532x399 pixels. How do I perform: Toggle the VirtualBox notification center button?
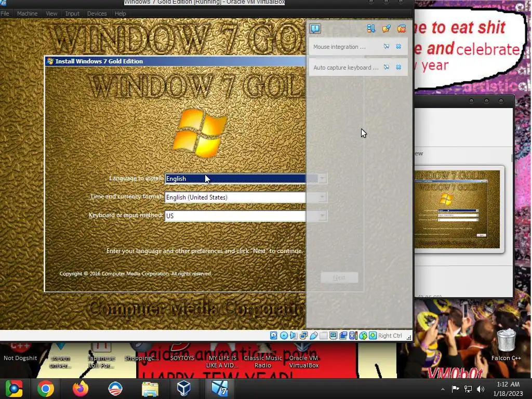click(315, 29)
